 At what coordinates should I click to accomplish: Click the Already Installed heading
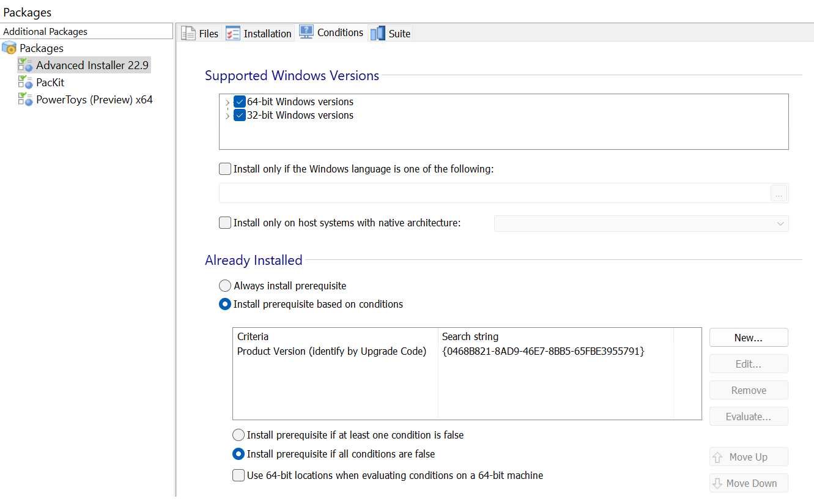(253, 260)
